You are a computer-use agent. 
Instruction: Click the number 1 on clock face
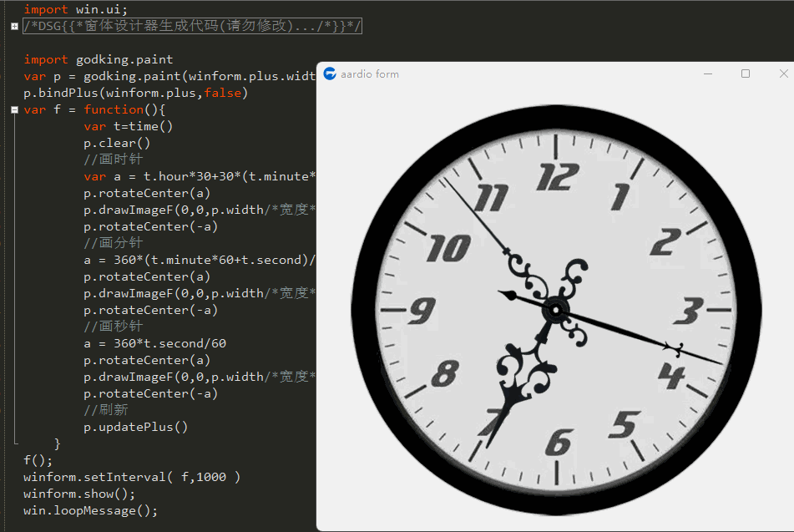pos(620,196)
